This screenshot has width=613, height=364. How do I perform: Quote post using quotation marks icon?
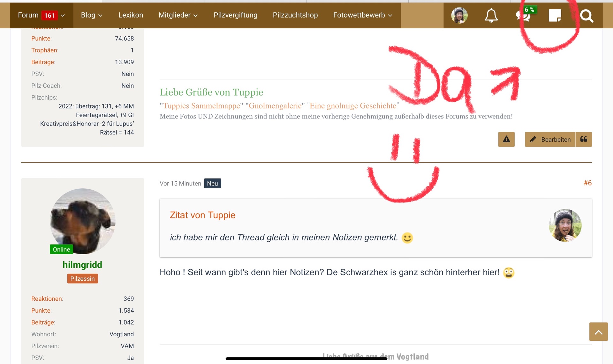584,140
